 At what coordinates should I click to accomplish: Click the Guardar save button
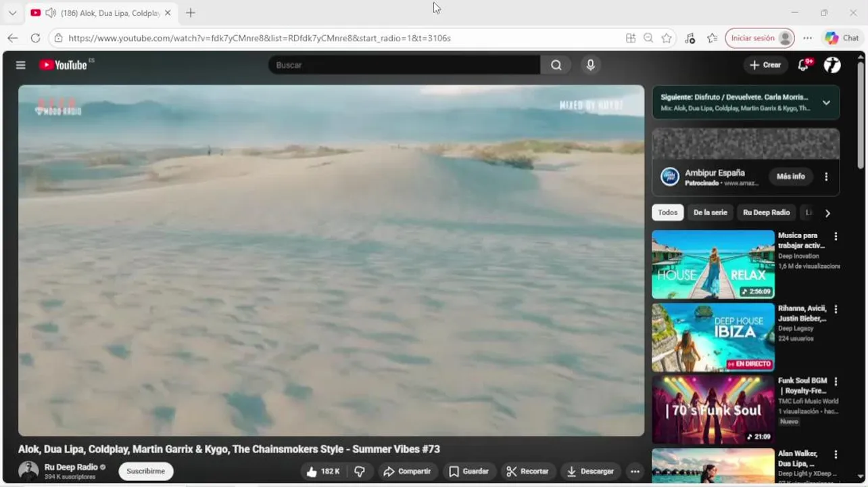468,471
